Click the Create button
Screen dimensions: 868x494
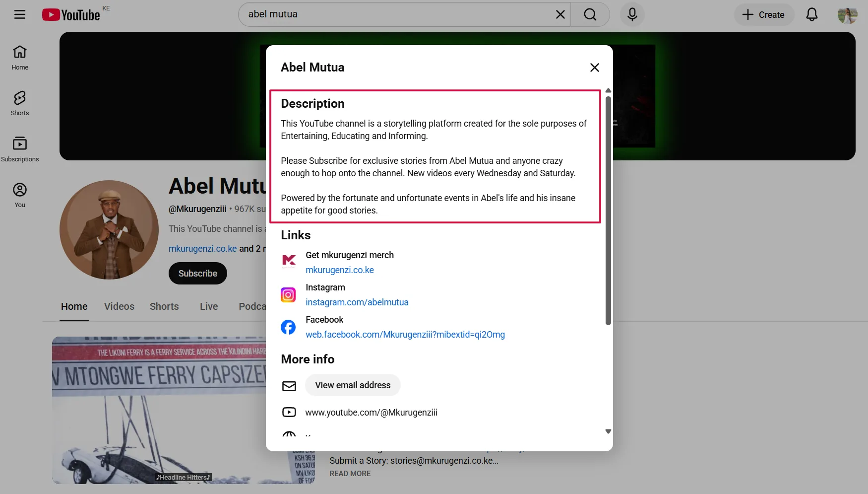tap(764, 15)
